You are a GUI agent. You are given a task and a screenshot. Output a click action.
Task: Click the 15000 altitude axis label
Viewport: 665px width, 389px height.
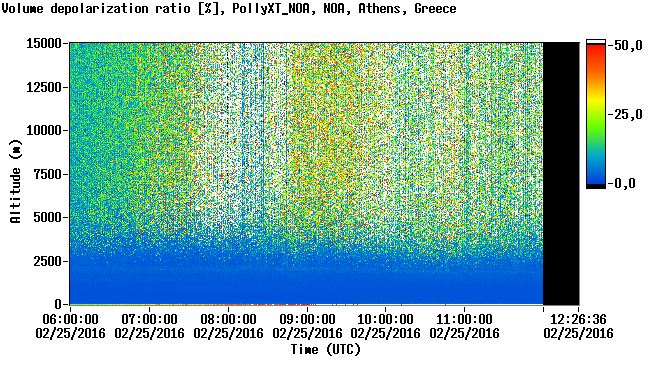click(44, 43)
